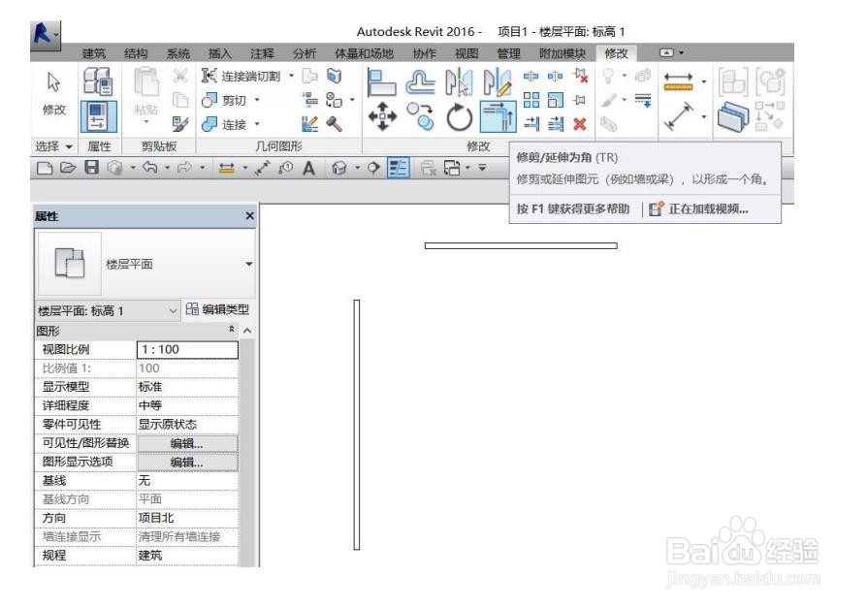Select Trim/Extend to Corner tool

(498, 116)
